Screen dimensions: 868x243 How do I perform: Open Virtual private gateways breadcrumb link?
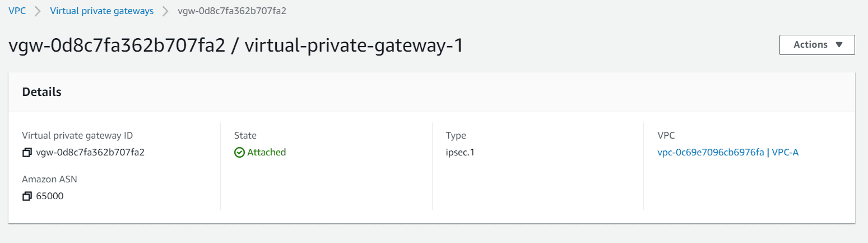click(x=102, y=11)
